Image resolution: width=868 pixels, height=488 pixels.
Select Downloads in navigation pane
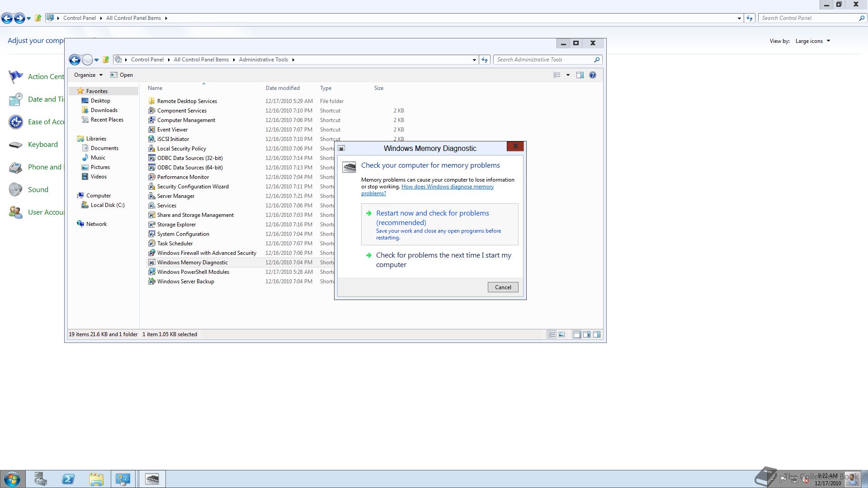pos(104,110)
